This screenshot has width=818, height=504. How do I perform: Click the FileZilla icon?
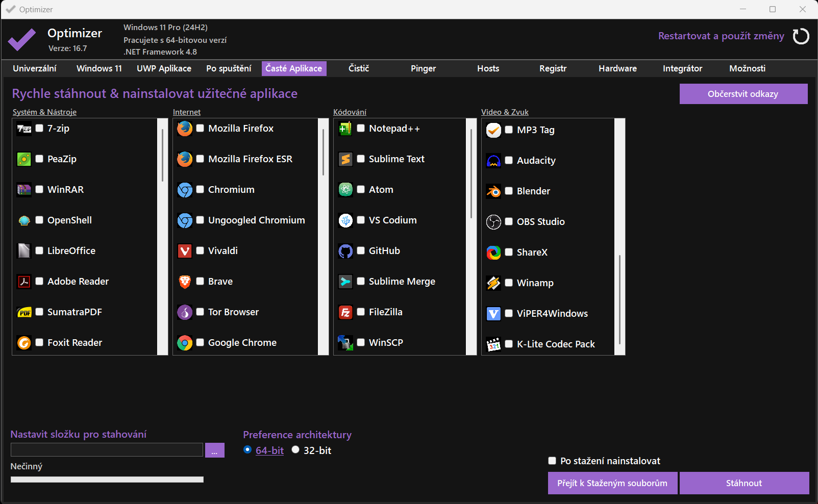[345, 312]
